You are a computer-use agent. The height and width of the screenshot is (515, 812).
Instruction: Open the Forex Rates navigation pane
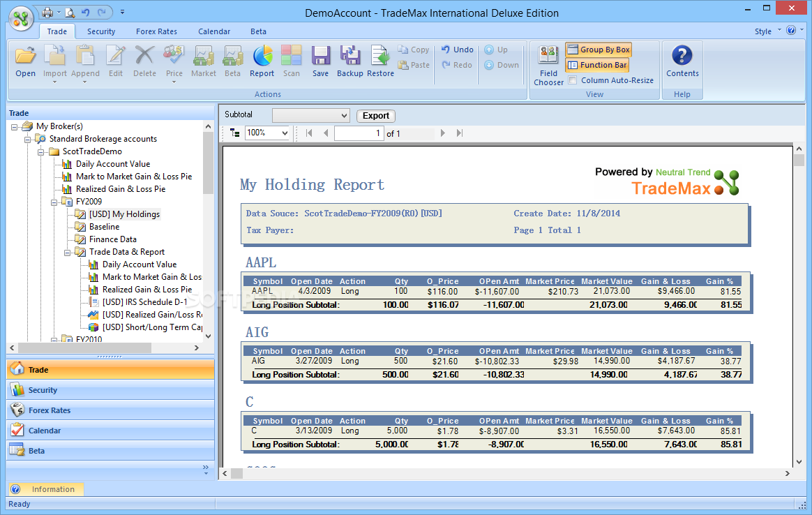[110, 410]
